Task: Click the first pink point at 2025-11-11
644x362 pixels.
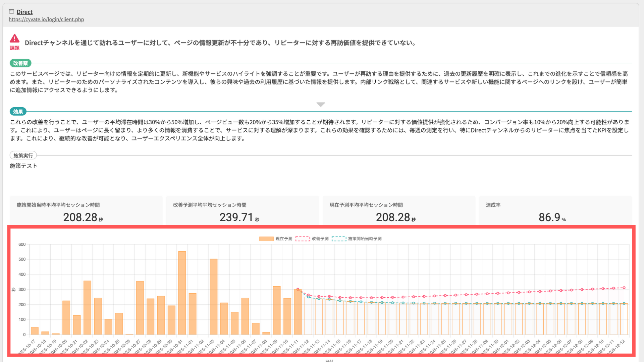Action: point(298,289)
